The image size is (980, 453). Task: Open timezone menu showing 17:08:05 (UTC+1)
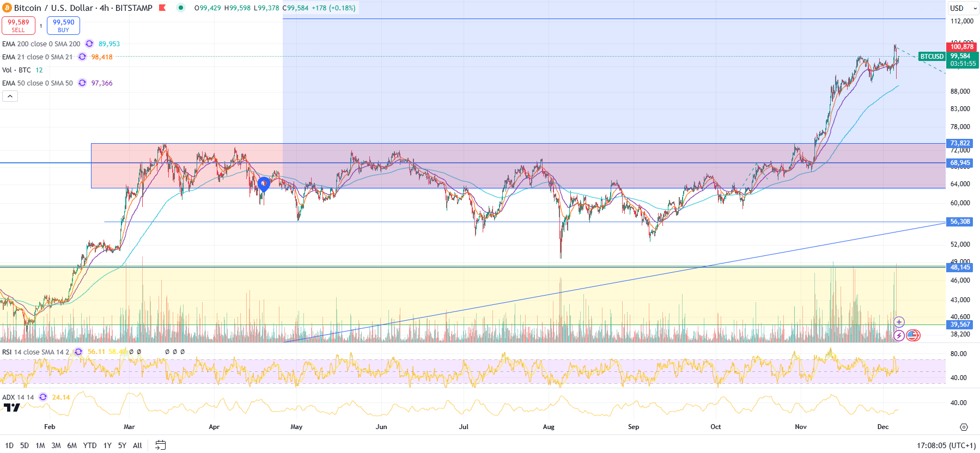946,445
